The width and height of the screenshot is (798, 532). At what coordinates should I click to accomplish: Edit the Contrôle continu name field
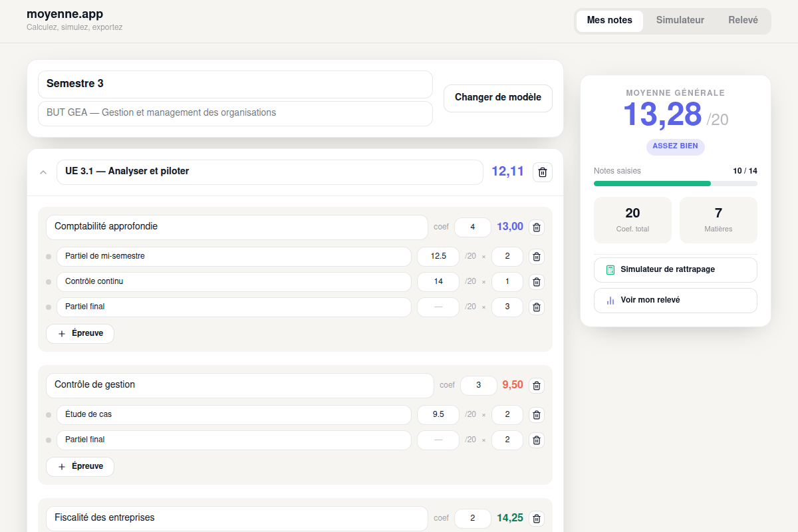[234, 282]
